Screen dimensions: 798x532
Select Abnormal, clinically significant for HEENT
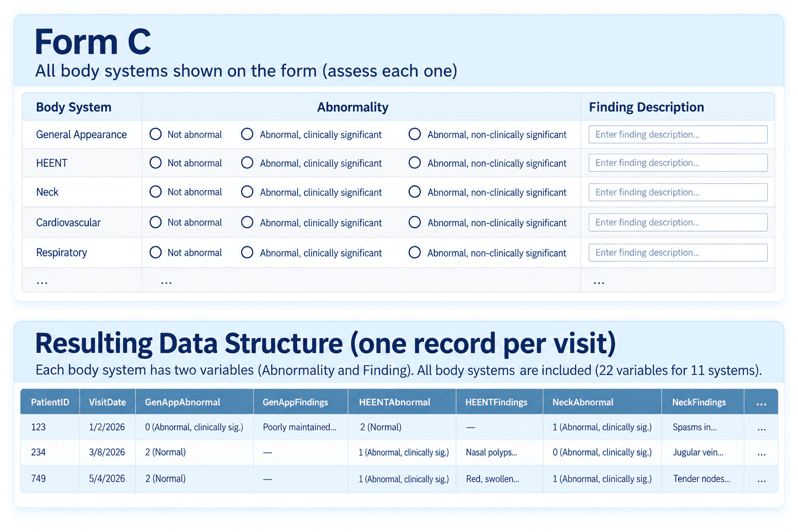(x=247, y=163)
